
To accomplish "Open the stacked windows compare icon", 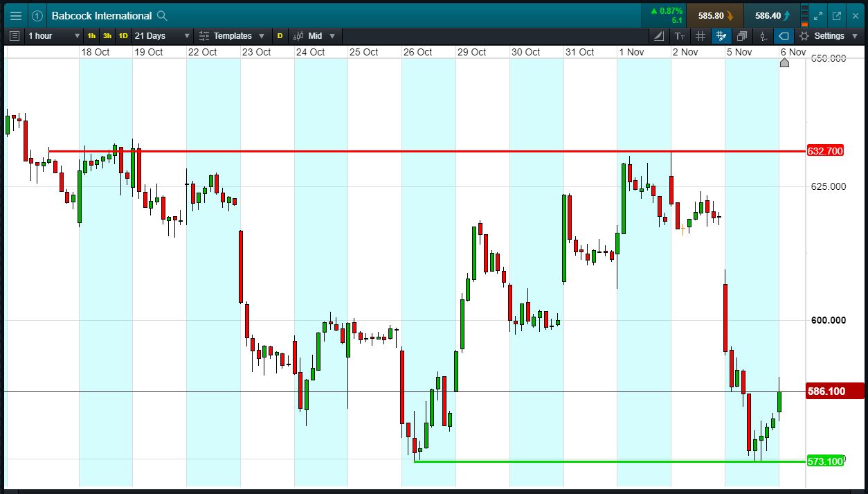I will pyautogui.click(x=742, y=36).
